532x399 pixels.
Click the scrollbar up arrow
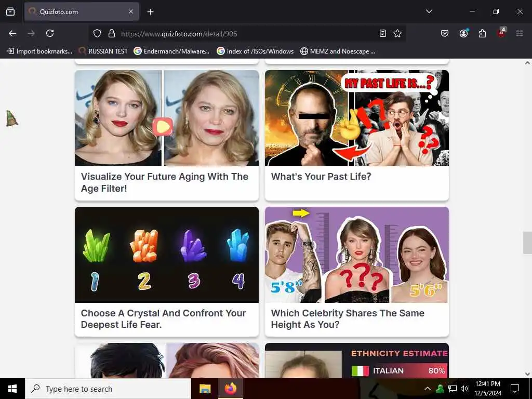coord(527,63)
